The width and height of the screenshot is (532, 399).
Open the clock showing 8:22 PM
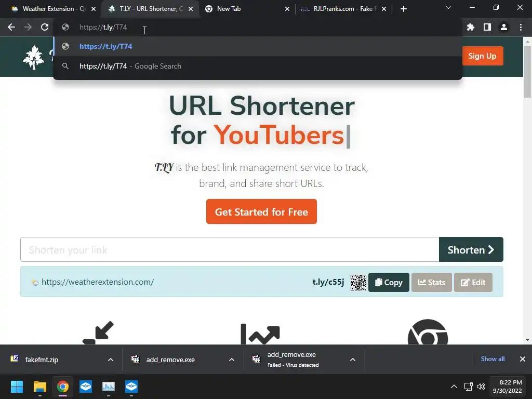[x=507, y=387]
